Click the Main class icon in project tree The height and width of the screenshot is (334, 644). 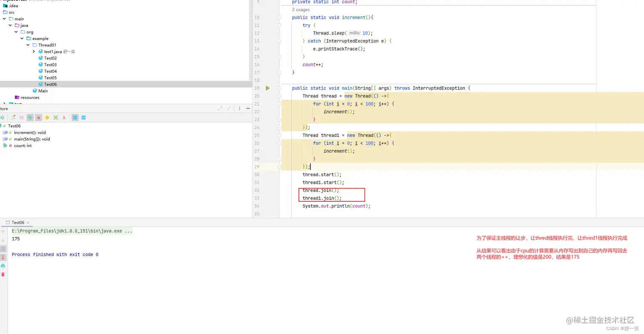click(35, 91)
